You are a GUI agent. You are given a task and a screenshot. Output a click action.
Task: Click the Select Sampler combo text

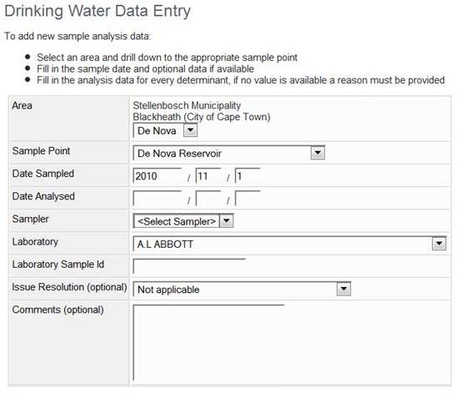click(177, 221)
